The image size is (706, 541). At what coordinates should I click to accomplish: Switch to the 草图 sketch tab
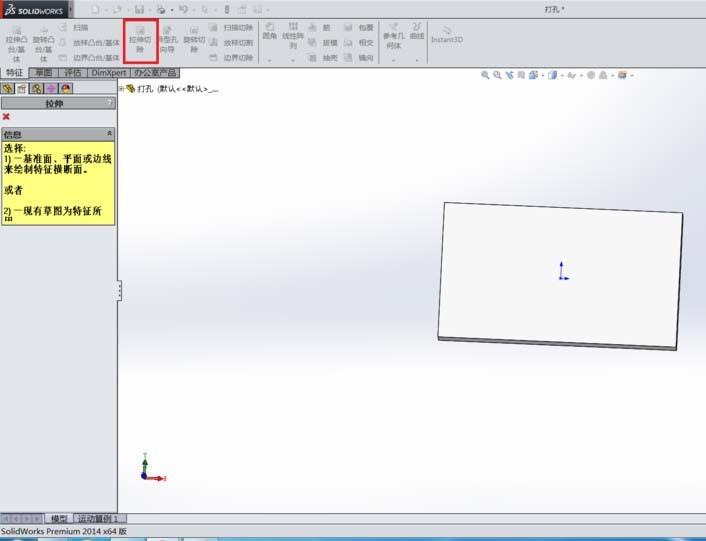tap(44, 73)
